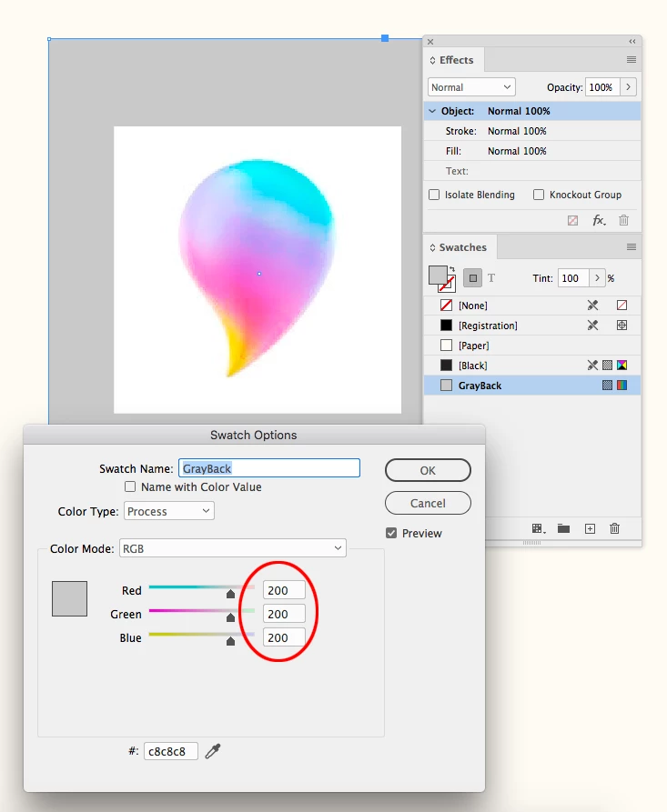
Task: Click the Green slider handle
Action: point(230,617)
